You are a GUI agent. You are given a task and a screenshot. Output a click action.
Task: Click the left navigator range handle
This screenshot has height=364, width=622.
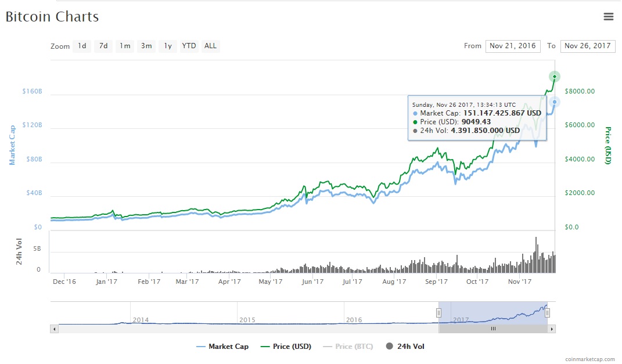pos(438,313)
